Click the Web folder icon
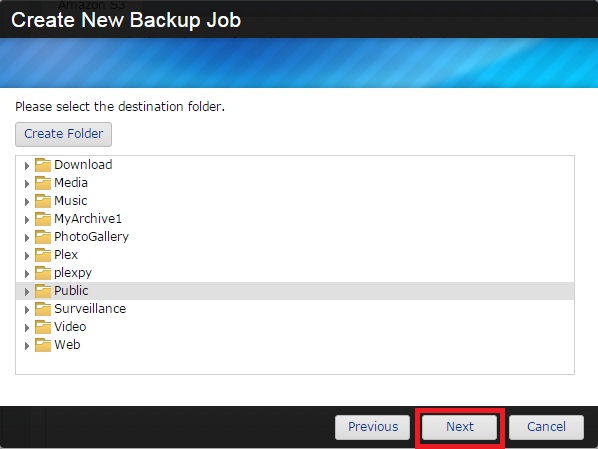The height and width of the screenshot is (449, 598). tap(43, 345)
